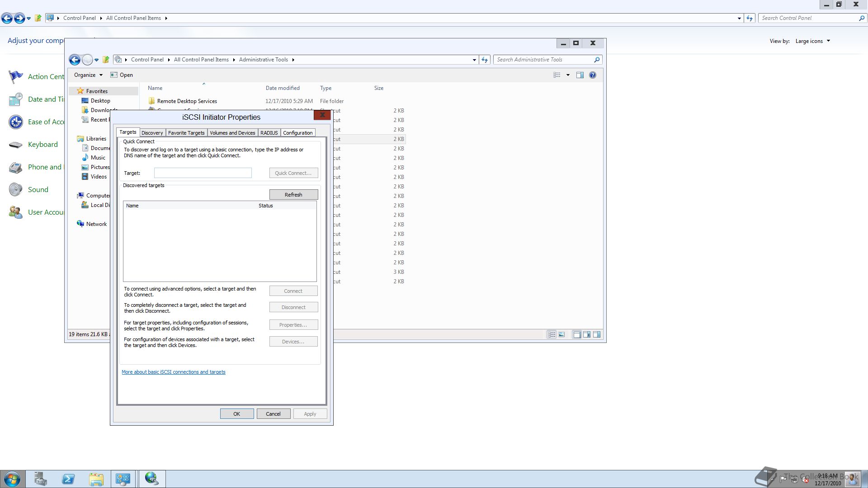The height and width of the screenshot is (488, 868).
Task: Open Help in Administrative Tools window
Action: click(x=593, y=75)
